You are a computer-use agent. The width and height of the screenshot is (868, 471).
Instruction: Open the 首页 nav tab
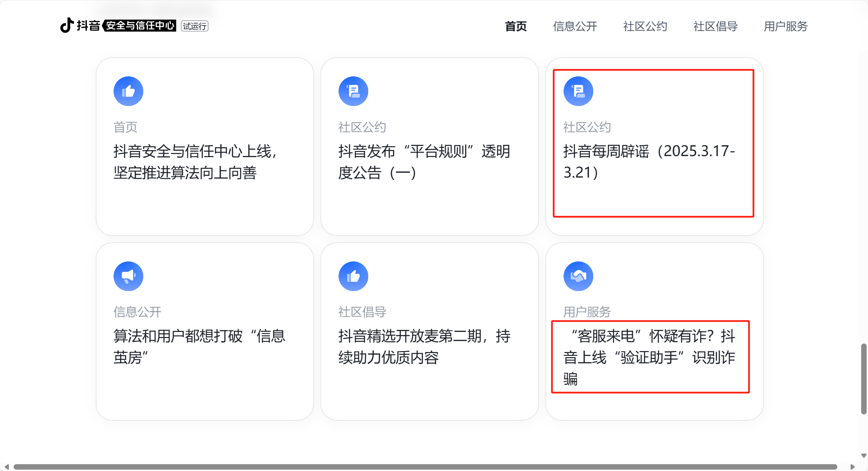516,26
